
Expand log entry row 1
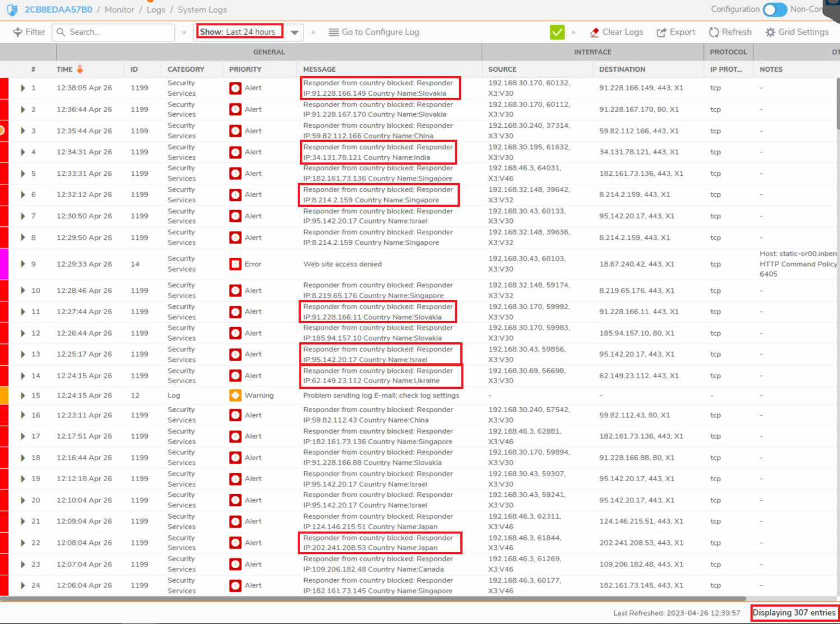[x=23, y=88]
